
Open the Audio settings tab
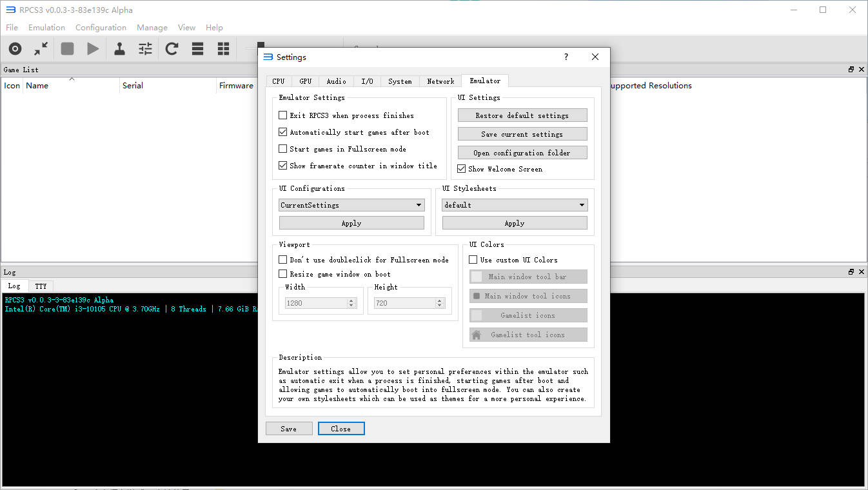[336, 81]
